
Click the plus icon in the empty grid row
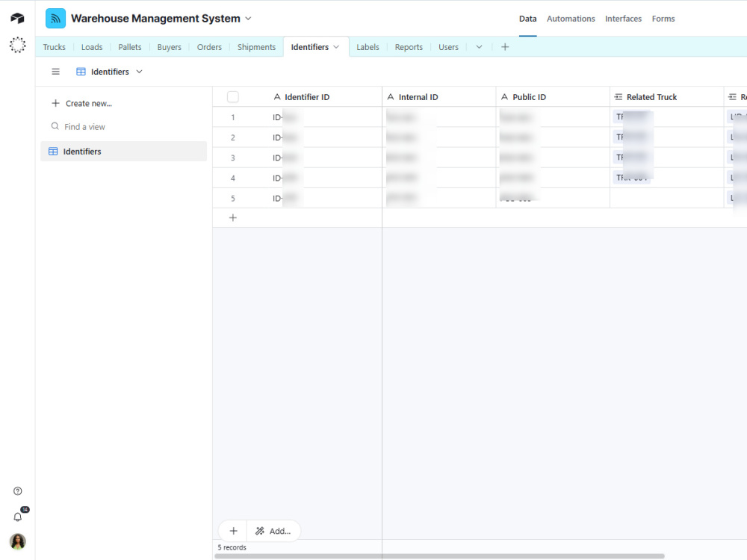[233, 217]
